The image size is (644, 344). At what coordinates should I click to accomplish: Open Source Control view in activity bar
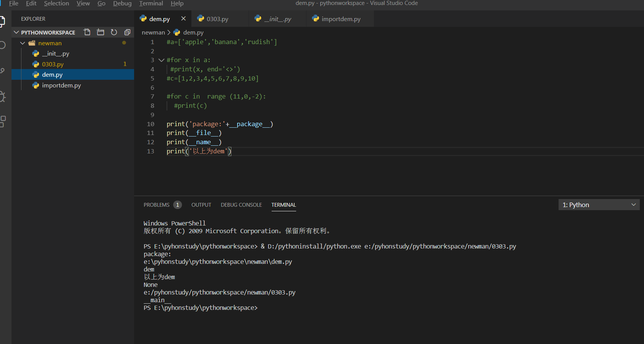[2, 71]
